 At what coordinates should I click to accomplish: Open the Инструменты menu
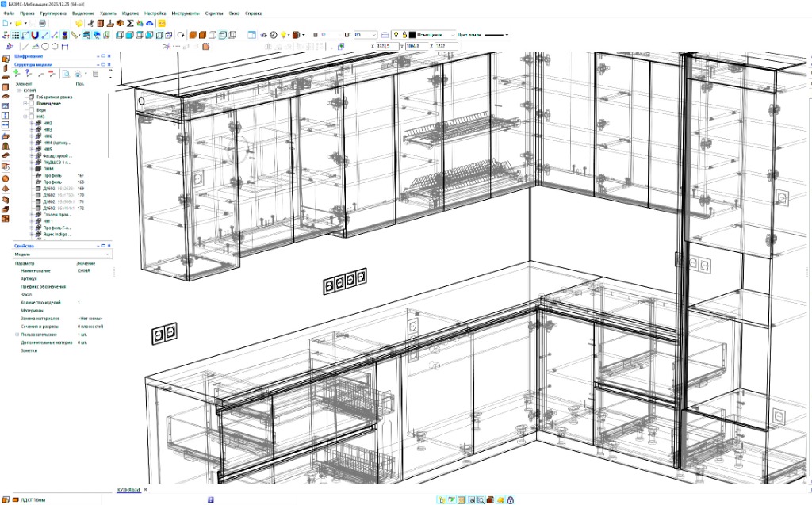coord(186,14)
